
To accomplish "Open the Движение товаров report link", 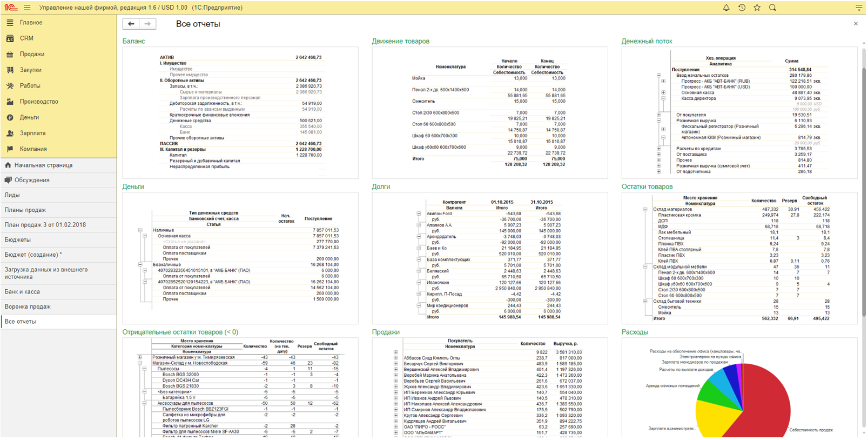I will pos(400,41).
